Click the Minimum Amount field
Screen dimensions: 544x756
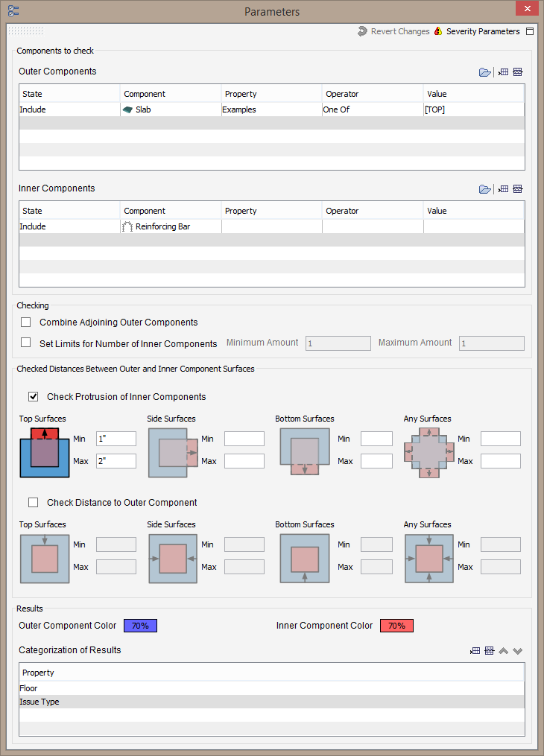tap(338, 343)
